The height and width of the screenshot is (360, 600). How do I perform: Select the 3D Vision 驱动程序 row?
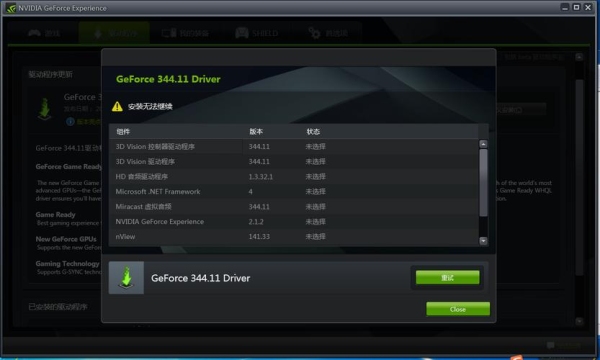293,161
